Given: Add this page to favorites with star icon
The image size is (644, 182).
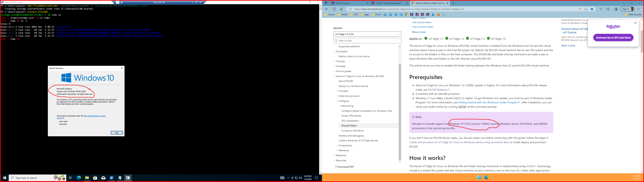Looking at the screenshot, I should [592, 9].
